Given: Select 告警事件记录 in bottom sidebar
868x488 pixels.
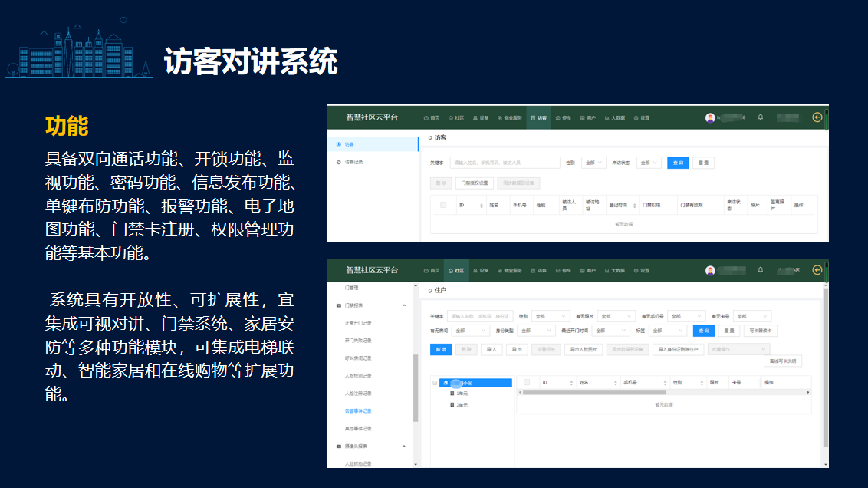Looking at the screenshot, I should tap(357, 411).
